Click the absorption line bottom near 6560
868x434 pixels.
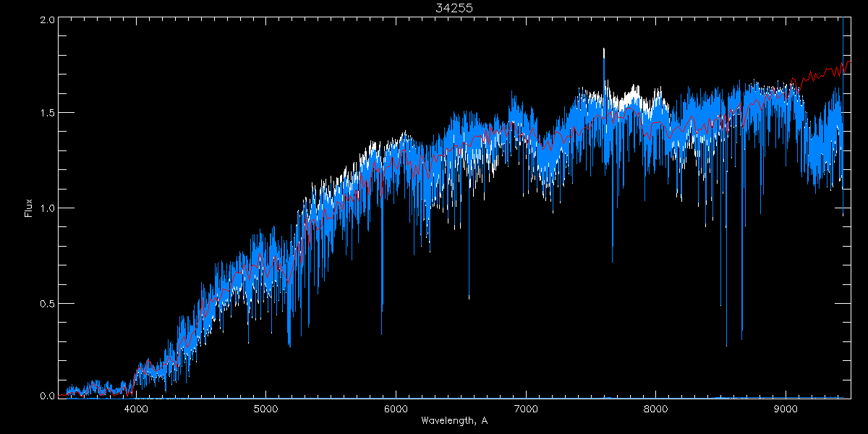click(x=469, y=297)
